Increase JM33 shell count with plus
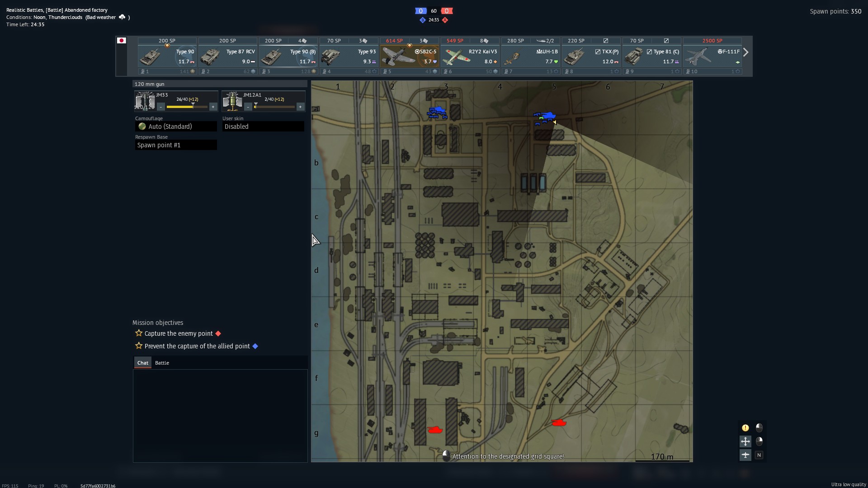 [213, 107]
